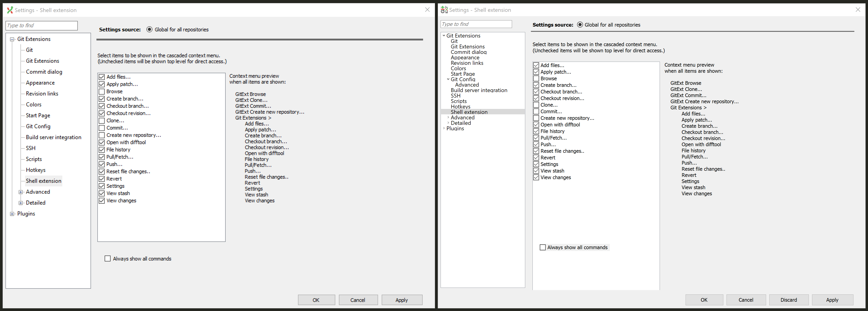Click the Discard button
Viewport: 868px width, 311px height.
tap(788, 300)
